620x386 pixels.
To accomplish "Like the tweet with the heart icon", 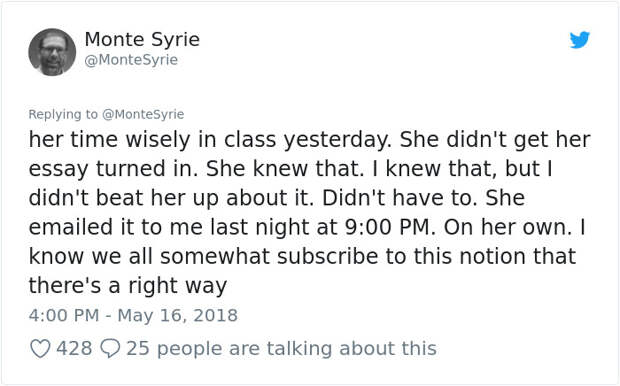I will point(40,348).
